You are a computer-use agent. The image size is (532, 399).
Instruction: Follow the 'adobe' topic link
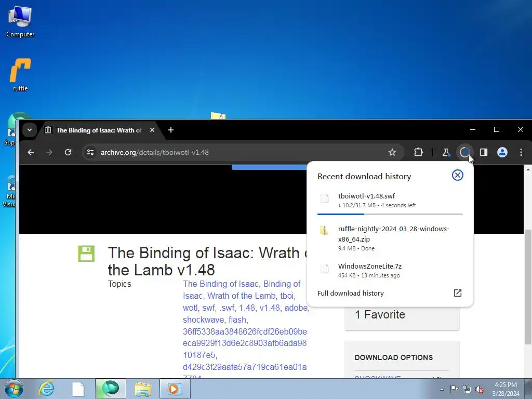click(x=296, y=308)
